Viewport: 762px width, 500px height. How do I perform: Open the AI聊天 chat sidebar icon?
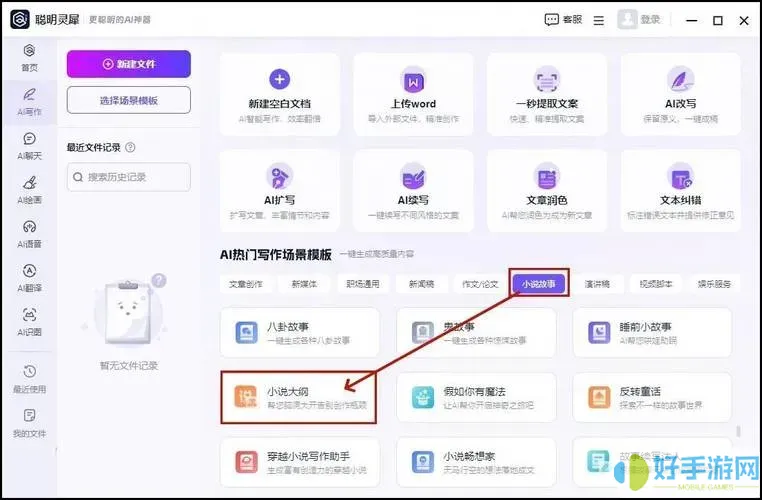(29, 139)
